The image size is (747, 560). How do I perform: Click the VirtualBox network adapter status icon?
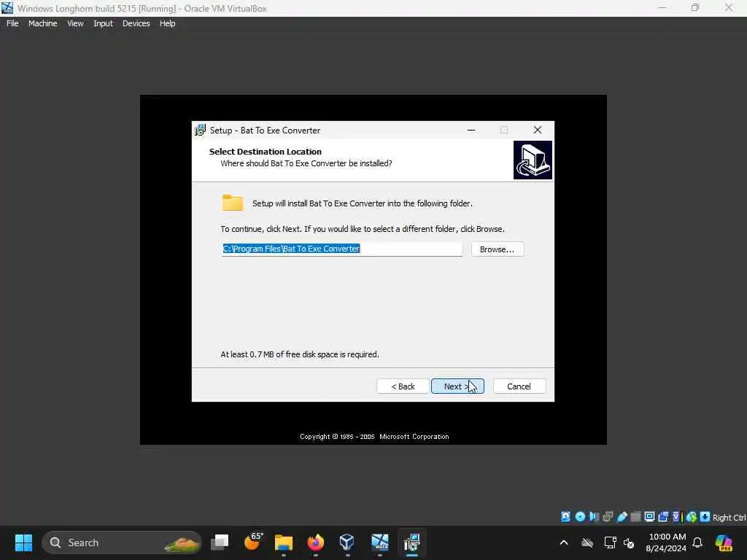(608, 517)
